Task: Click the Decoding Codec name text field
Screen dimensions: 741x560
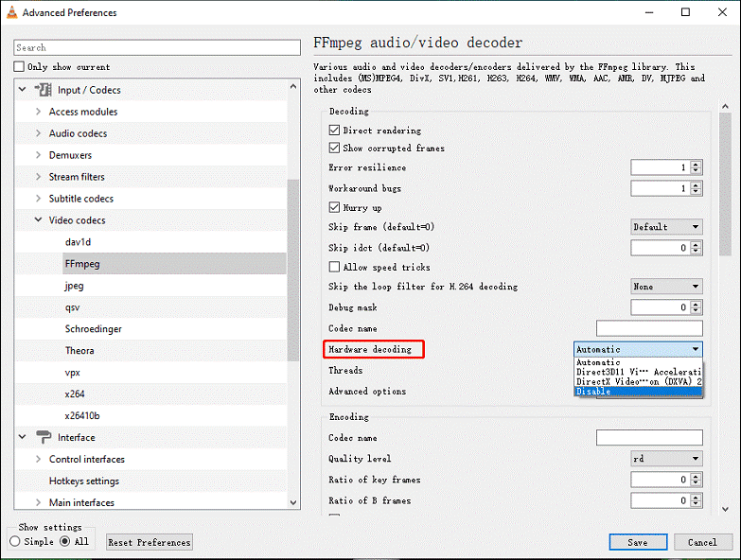Action: point(649,328)
